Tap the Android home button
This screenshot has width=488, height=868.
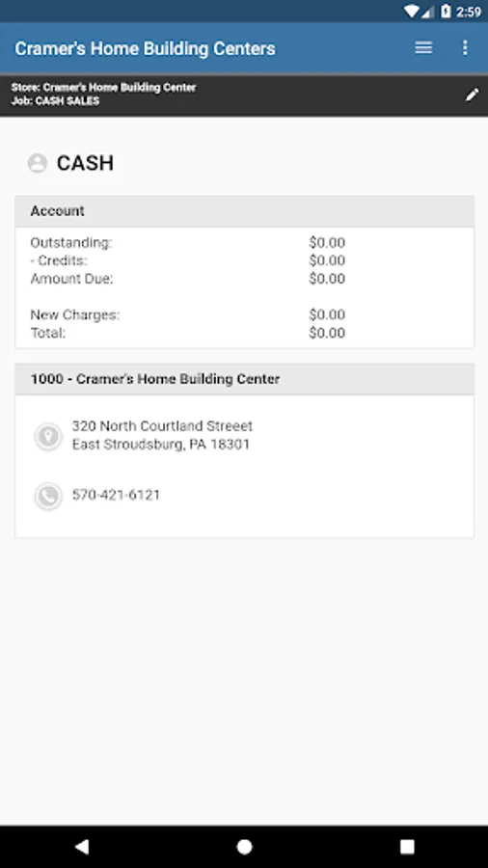244,847
